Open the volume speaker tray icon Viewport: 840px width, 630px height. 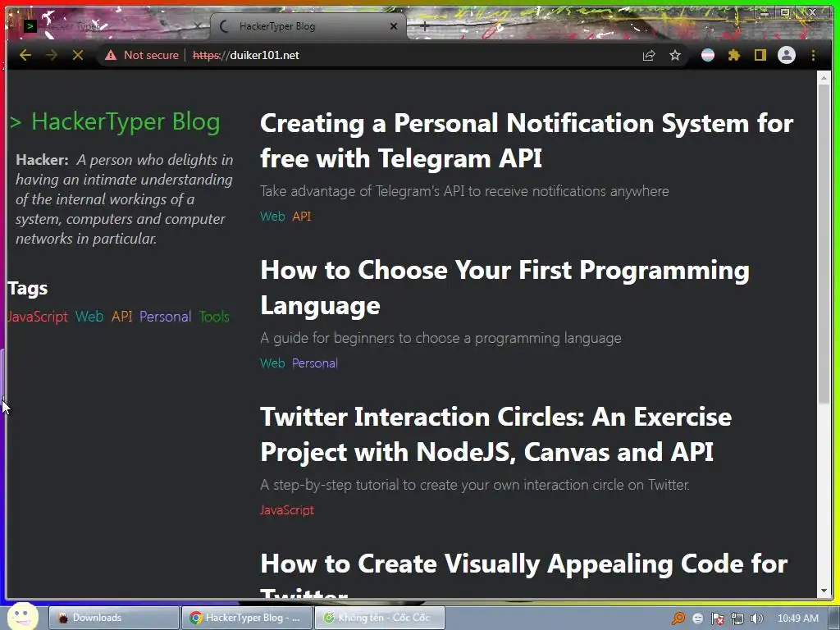[x=756, y=619]
